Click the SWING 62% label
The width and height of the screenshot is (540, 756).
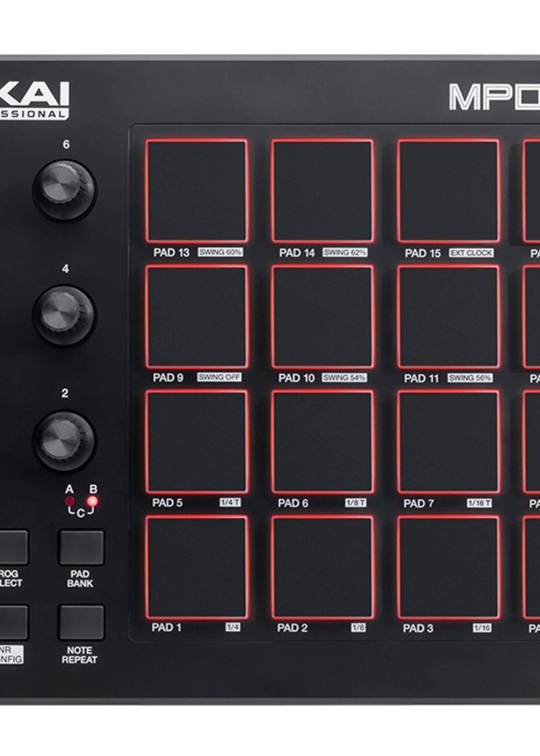click(x=345, y=252)
